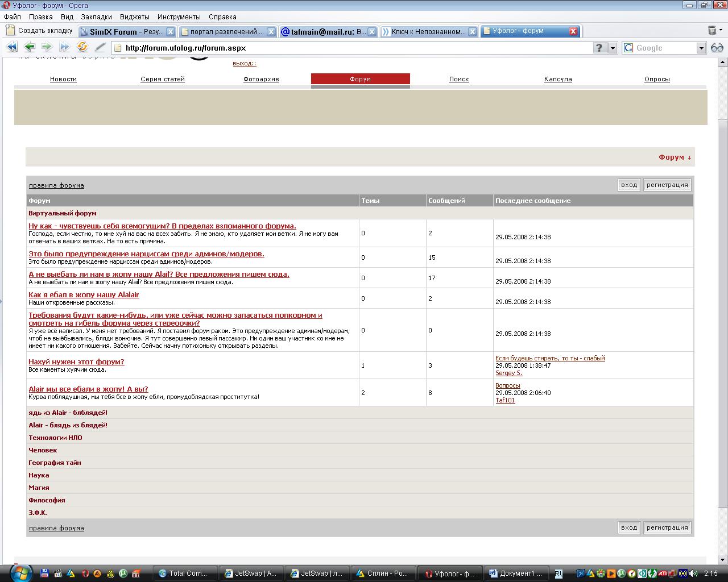Click the Wand pencil icon in toolbar
Screen dimensions: 728x582
pyautogui.click(x=100, y=48)
